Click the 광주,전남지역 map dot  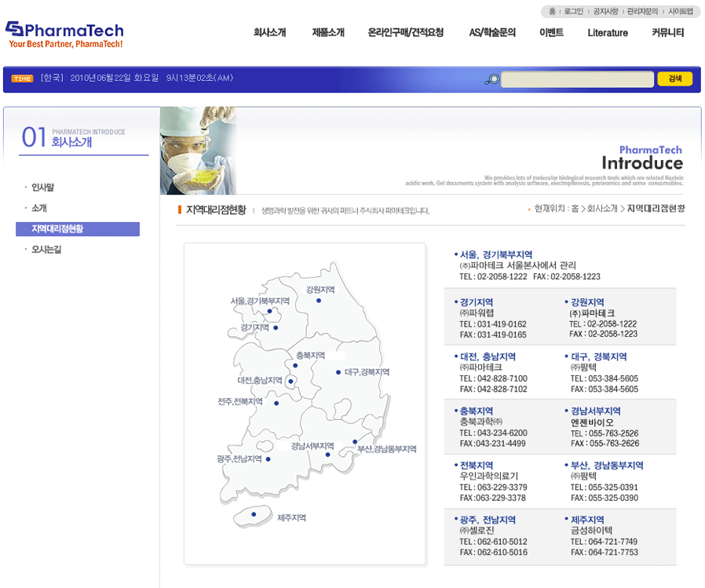268,459
